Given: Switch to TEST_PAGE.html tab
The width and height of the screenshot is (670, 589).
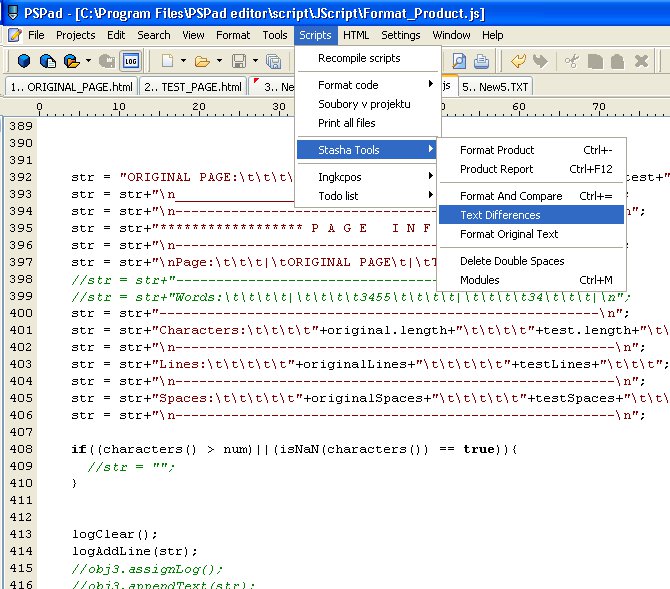Looking at the screenshot, I should [193, 87].
